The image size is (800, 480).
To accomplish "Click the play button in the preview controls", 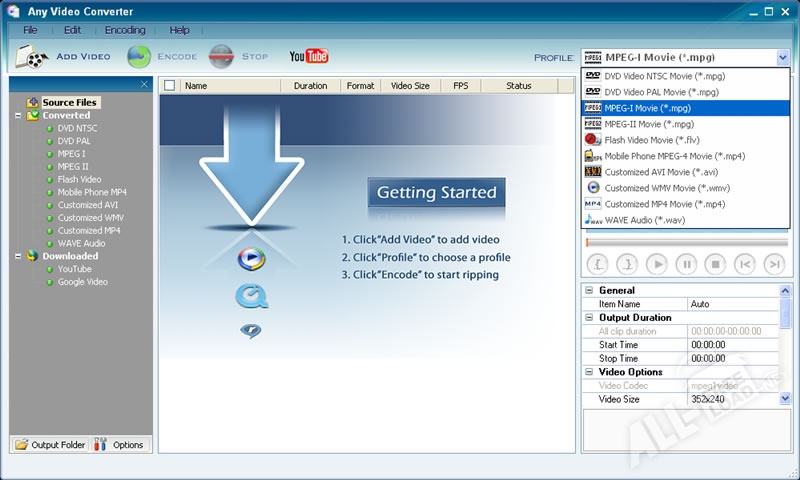I will click(x=656, y=264).
